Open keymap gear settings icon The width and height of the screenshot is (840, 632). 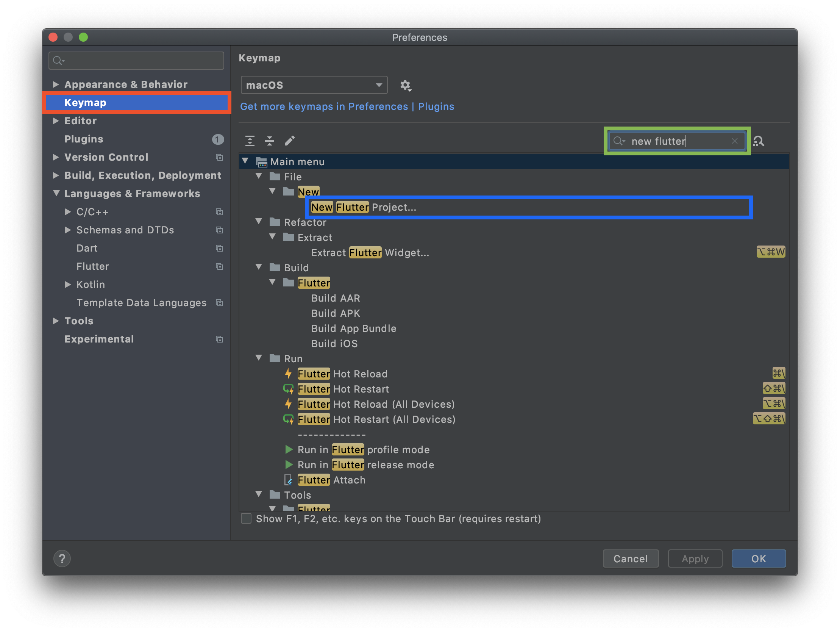405,85
